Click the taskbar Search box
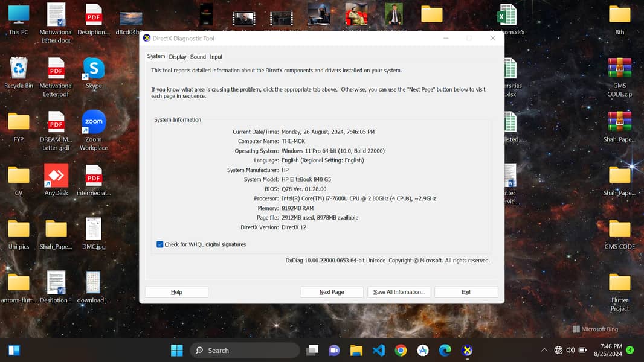 click(x=245, y=350)
